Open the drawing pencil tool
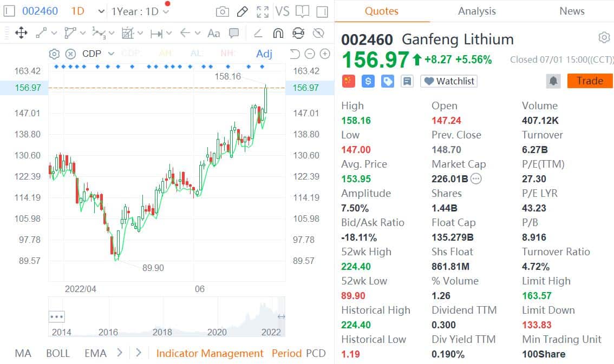The width and height of the screenshot is (614, 364). click(x=241, y=11)
